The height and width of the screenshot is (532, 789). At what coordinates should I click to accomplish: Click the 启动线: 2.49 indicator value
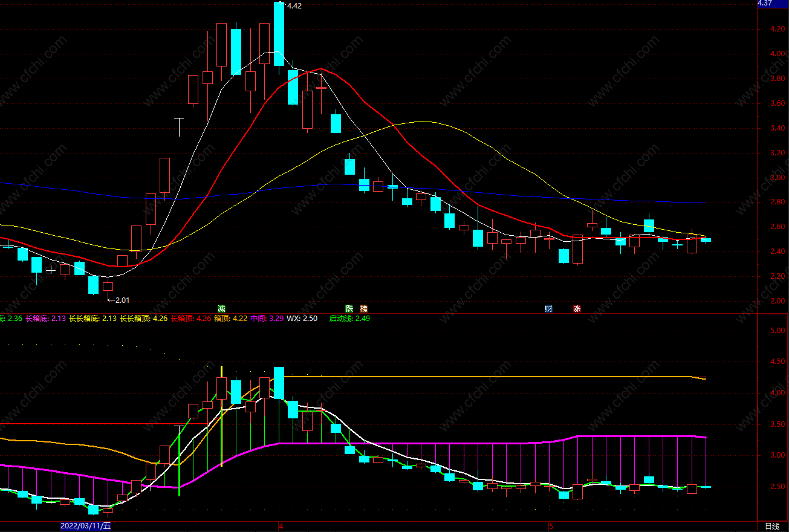pyautogui.click(x=349, y=318)
